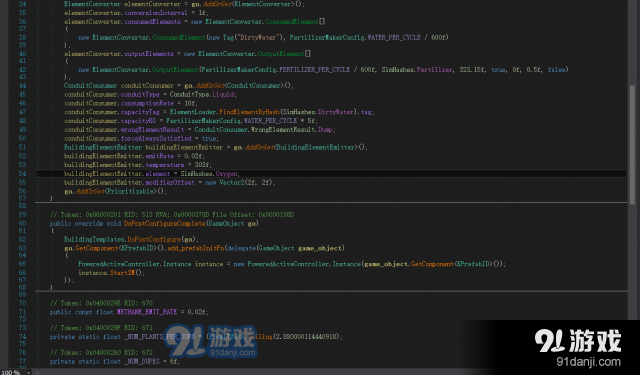Screen dimensions: 640x375
Task: Click 'FERTILIZER_PER_CYCLE' constant on line 42
Action: click(x=314, y=70)
